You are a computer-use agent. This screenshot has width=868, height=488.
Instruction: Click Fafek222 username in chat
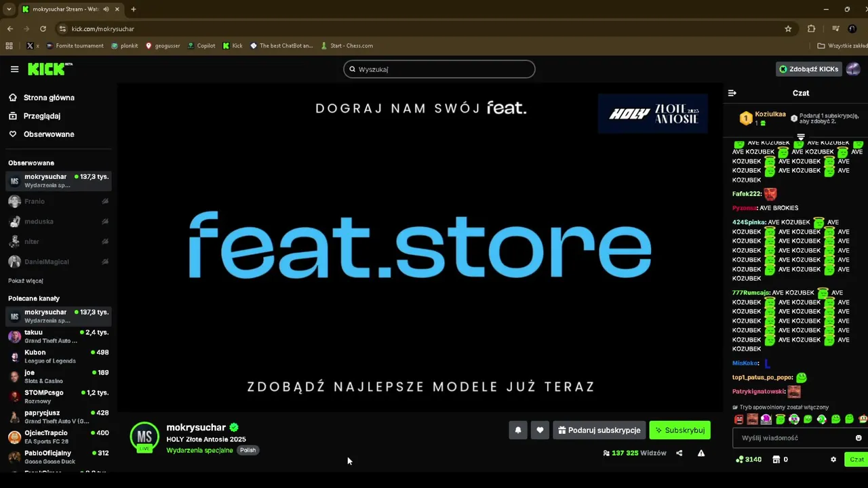click(747, 195)
